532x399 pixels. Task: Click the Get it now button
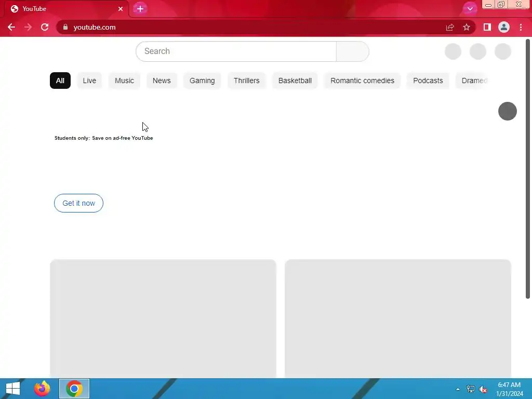pos(79,203)
